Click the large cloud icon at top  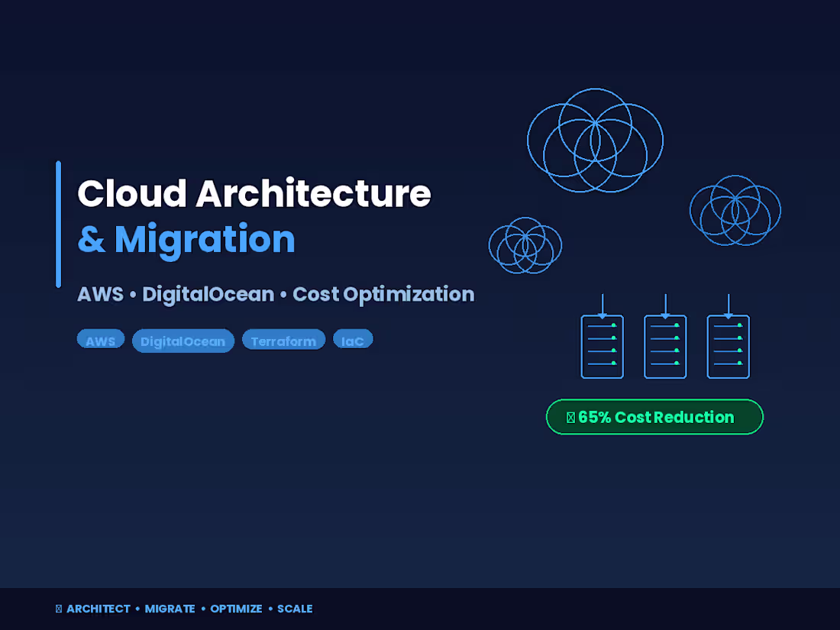(595, 141)
